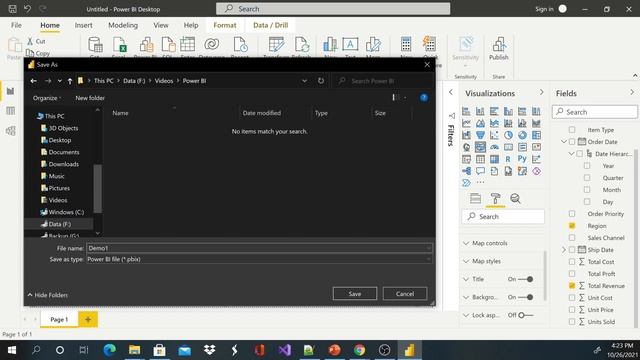
Task: Click Hide Folders in the dialog
Action: point(48,295)
